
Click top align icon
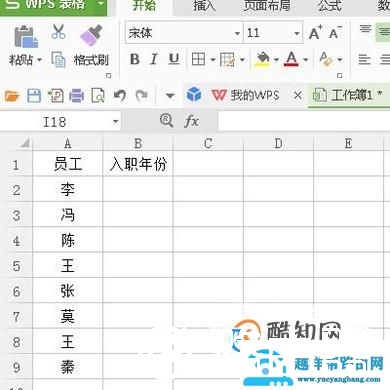coord(365,29)
